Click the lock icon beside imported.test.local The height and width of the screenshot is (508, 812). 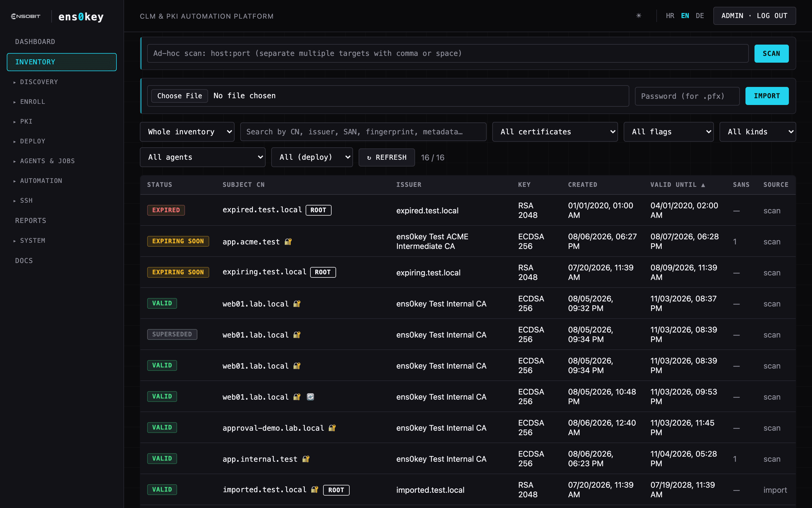point(314,490)
